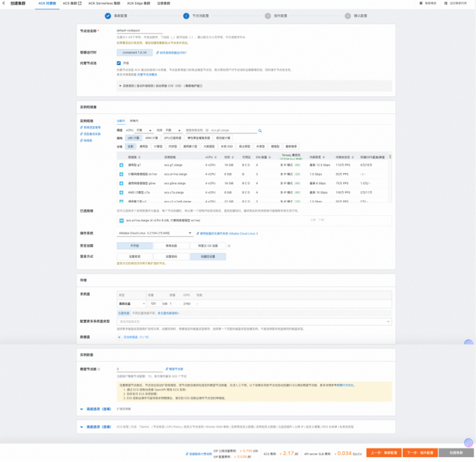Open the ACK Serverless 集群 tab
476x462 pixels.
[104, 3]
